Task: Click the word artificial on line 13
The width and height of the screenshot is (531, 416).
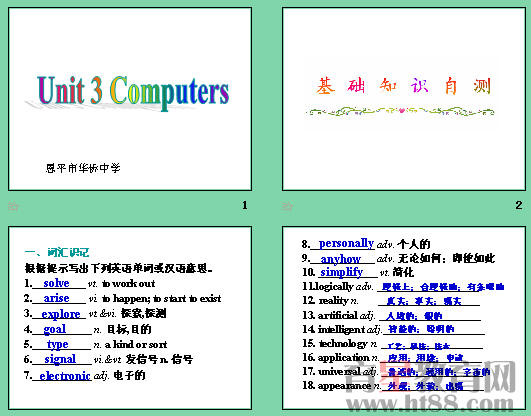Action: (x=338, y=315)
